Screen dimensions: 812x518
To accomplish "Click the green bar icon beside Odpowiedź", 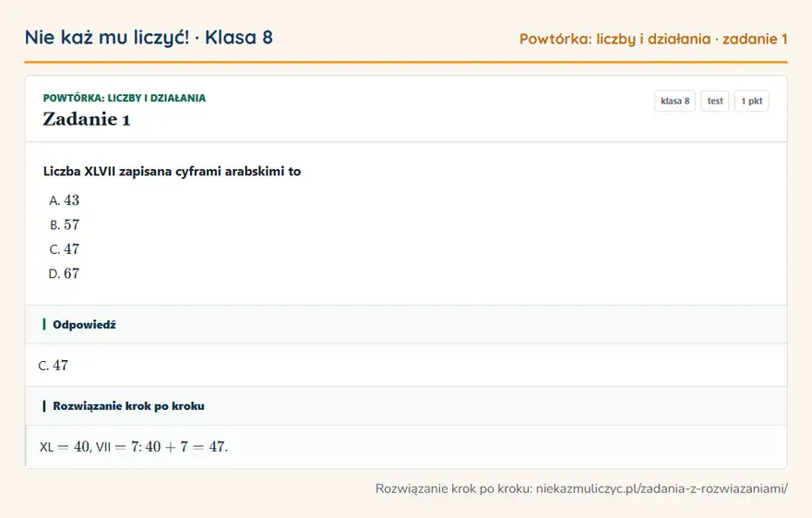I will 44,324.
